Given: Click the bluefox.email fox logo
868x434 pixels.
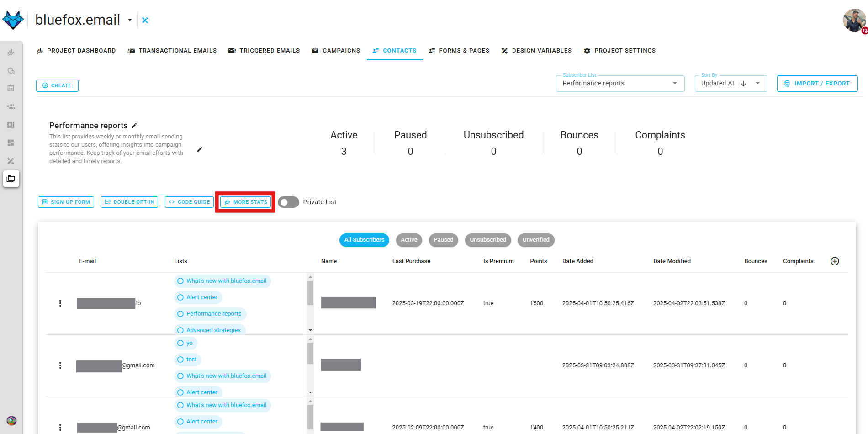Looking at the screenshot, I should click(13, 20).
